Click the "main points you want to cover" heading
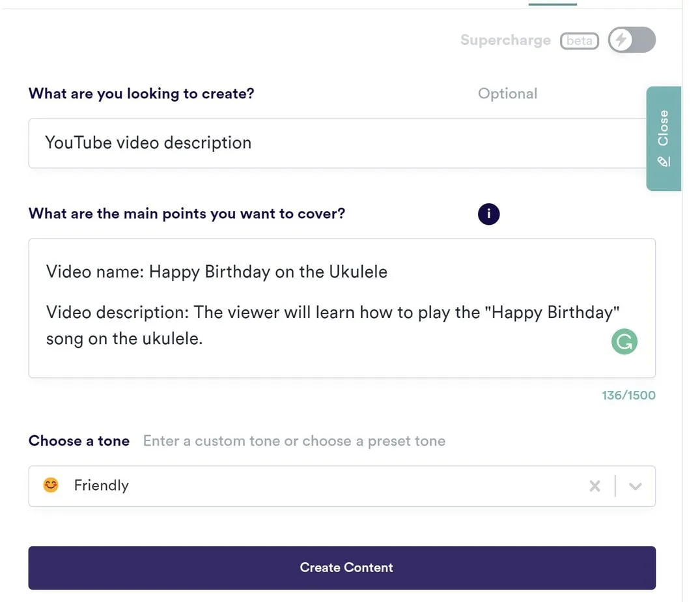The image size is (700, 602). pyautogui.click(x=187, y=214)
